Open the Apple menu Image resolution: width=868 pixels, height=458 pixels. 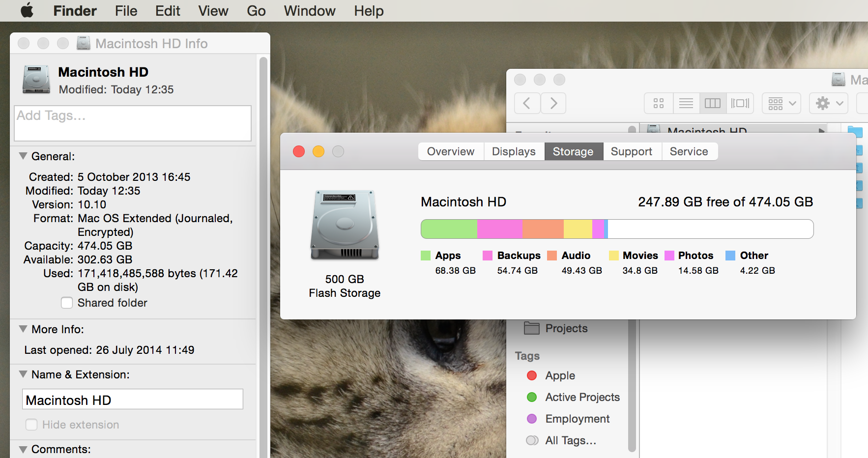point(27,10)
